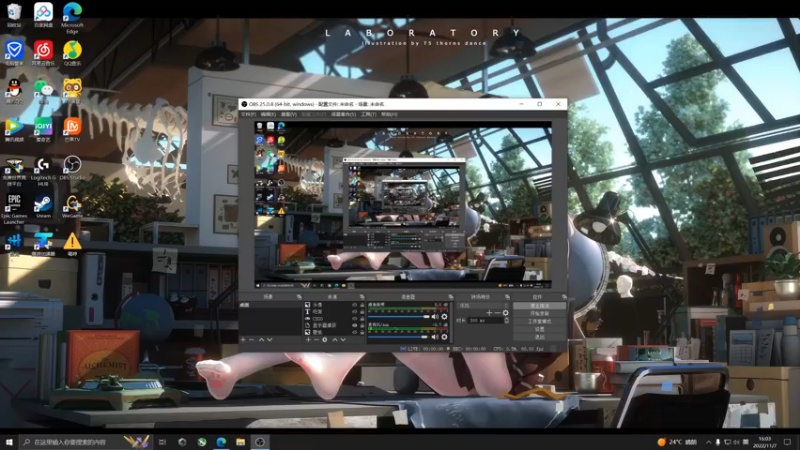Open Tencent Video desktop shortcut

coord(14,130)
